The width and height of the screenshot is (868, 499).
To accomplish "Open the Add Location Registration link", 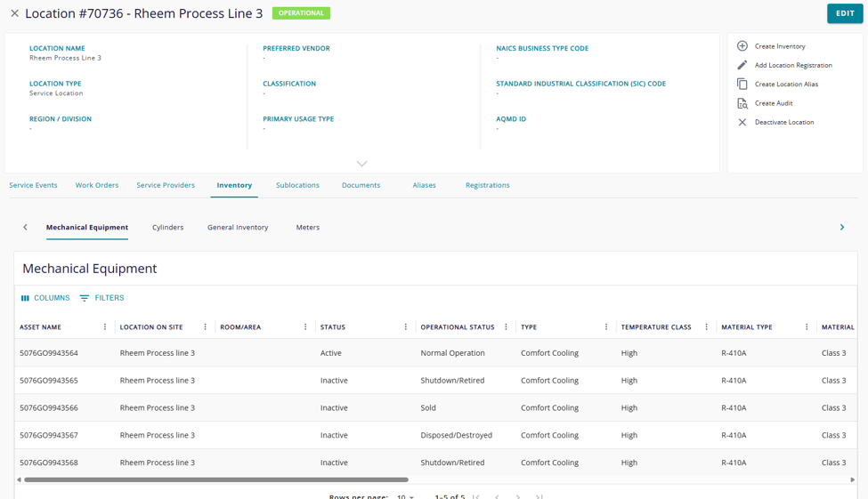I will point(793,65).
